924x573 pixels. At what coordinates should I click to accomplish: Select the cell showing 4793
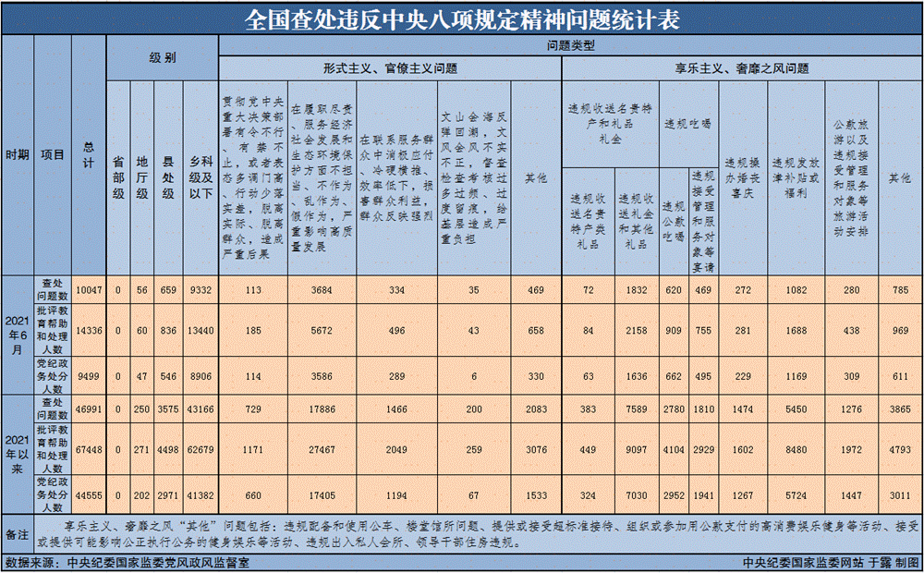coord(900,449)
